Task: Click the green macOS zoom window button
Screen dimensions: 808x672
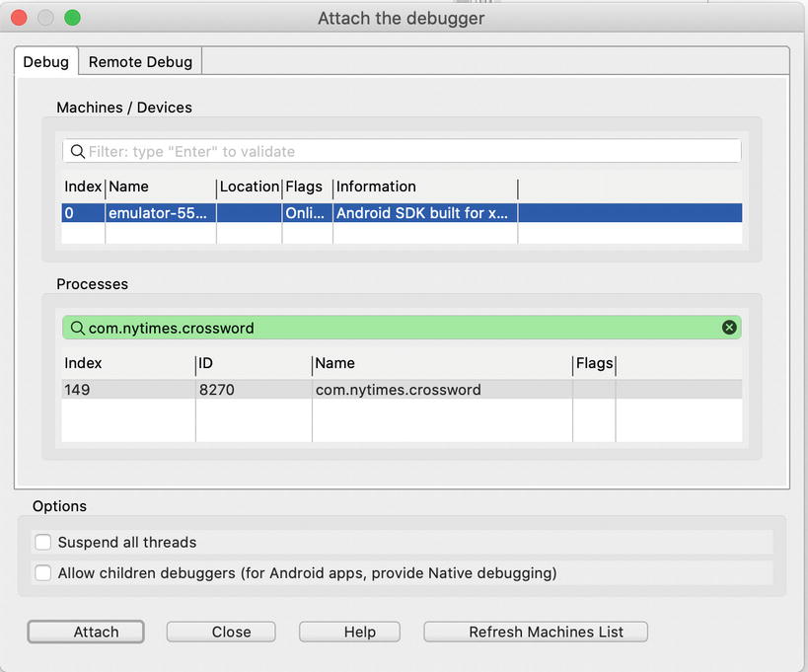Action: (x=72, y=18)
